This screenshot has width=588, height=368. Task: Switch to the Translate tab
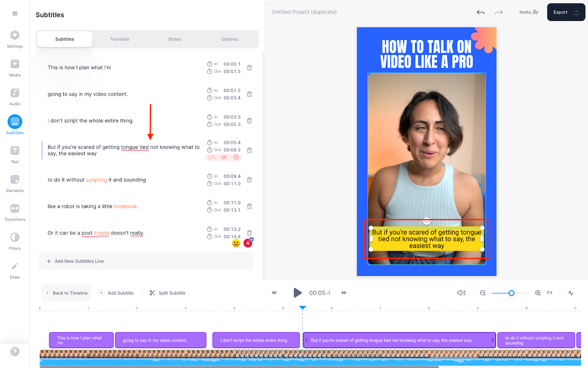click(x=119, y=39)
